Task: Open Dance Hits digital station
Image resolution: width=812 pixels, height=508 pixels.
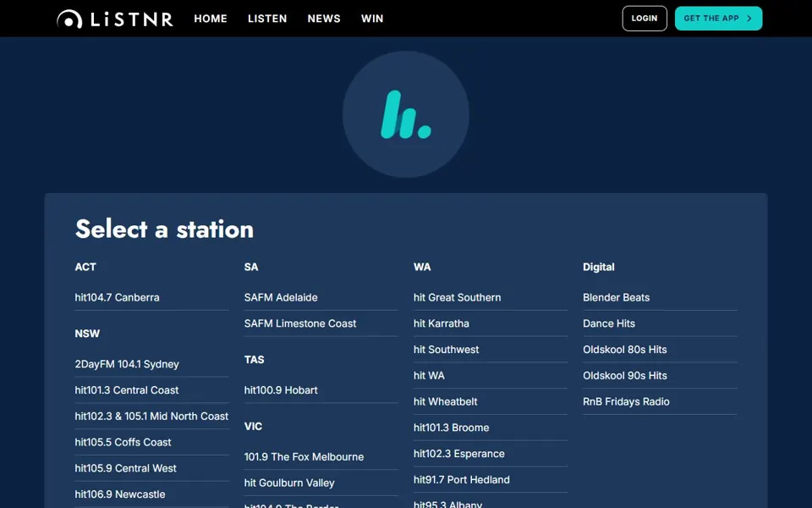Action: [608, 323]
